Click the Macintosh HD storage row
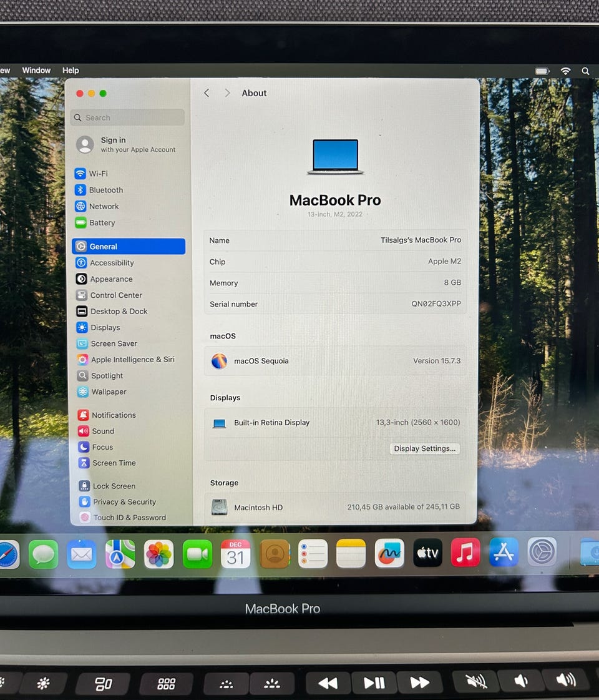The height and width of the screenshot is (700, 599). pos(336,507)
